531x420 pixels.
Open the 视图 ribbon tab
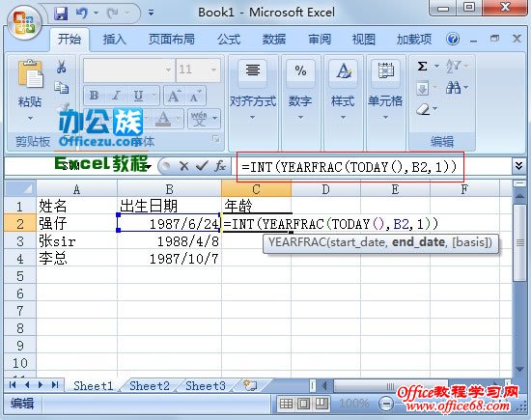pyautogui.click(x=364, y=40)
